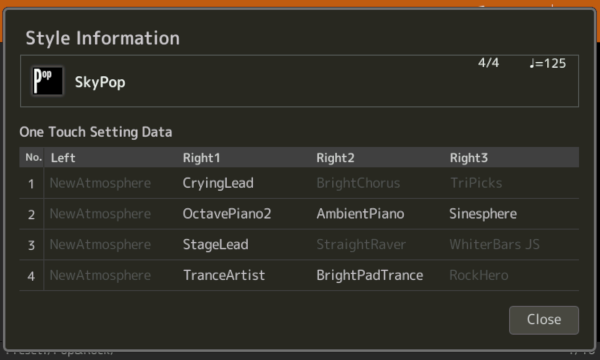Select the CryingLead voice

(218, 183)
